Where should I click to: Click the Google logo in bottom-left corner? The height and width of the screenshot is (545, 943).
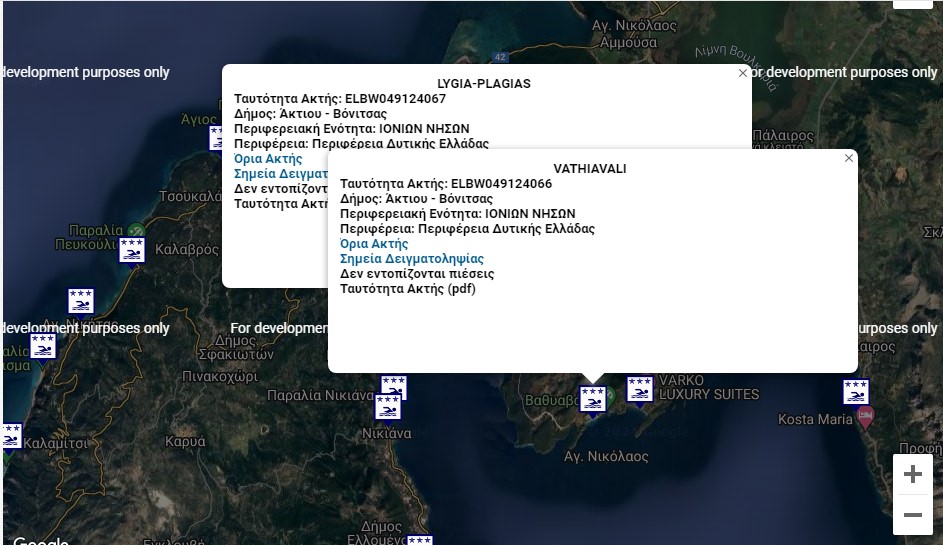[x=40, y=540]
